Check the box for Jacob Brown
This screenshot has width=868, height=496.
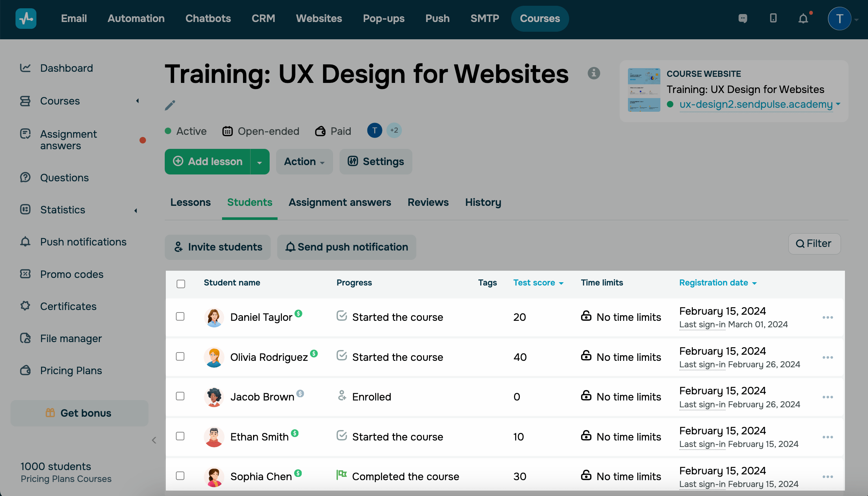tap(180, 396)
